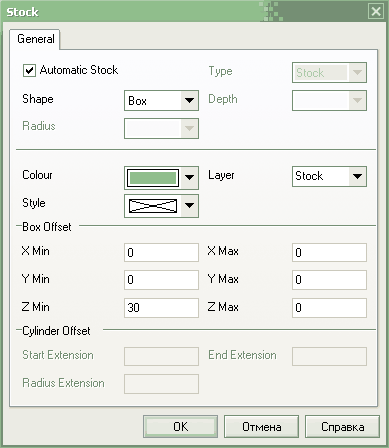The width and height of the screenshot is (389, 448).
Task: Open the Style dropdown arrow
Action: click(189, 206)
